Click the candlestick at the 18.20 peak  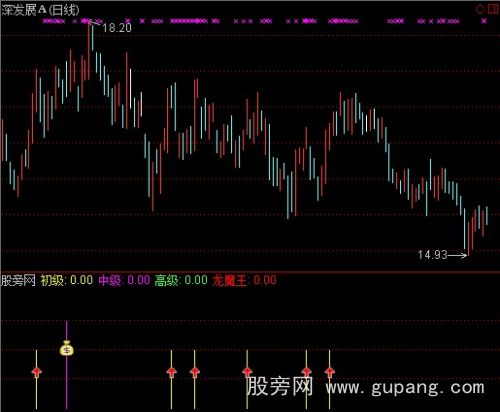[x=89, y=50]
